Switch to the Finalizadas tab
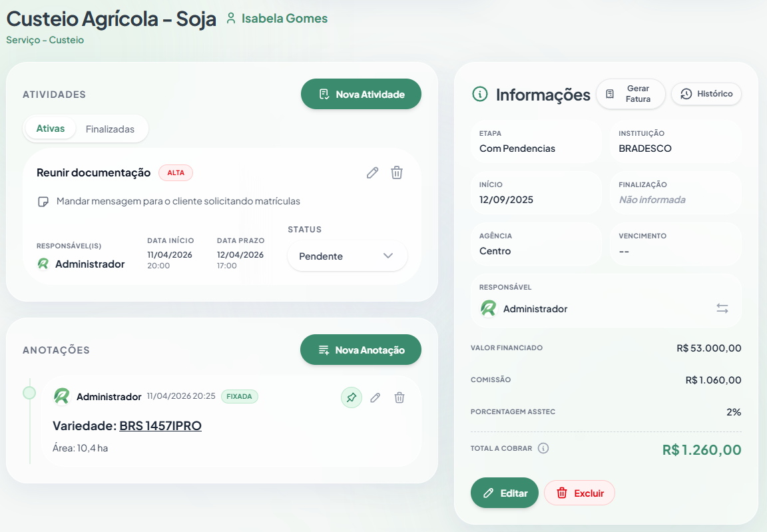767x532 pixels. click(110, 129)
